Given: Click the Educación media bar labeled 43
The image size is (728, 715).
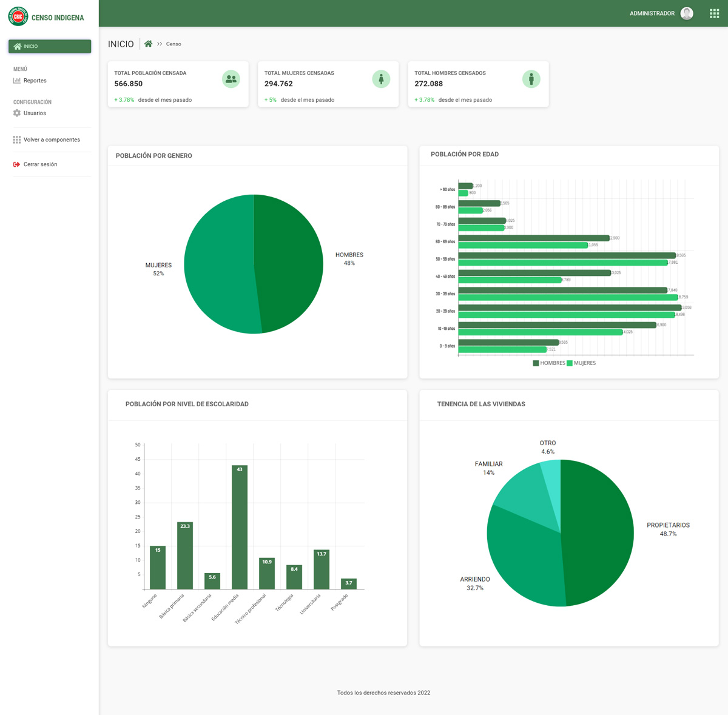Looking at the screenshot, I should pos(240,528).
